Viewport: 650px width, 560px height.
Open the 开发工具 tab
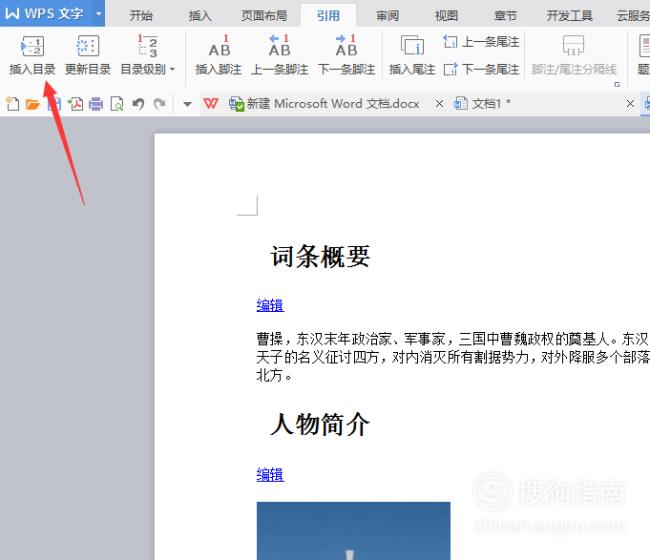569,16
